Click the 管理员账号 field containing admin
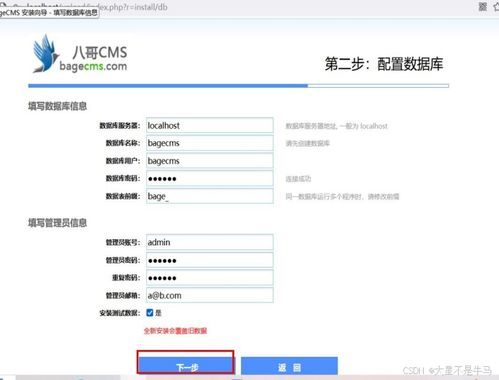Screen dimensions: 499x380 pyautogui.click(x=210, y=242)
